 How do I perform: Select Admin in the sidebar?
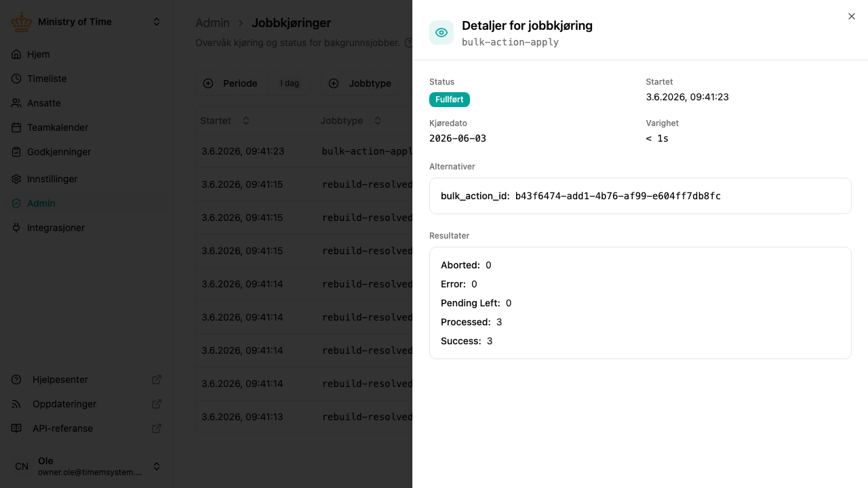(x=87, y=203)
